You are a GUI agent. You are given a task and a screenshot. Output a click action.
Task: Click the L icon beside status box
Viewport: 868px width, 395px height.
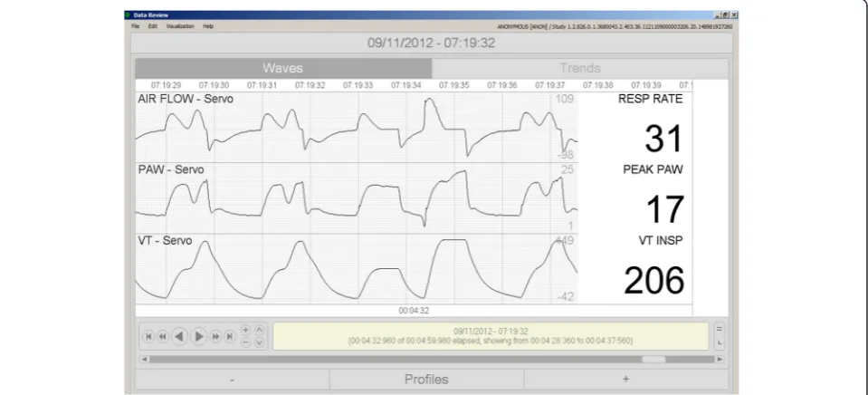pos(719,343)
